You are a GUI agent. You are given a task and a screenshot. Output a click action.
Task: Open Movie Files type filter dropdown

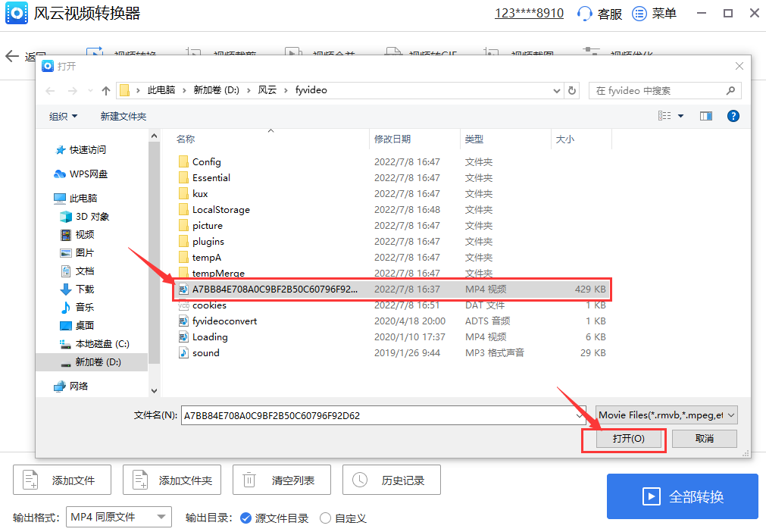coord(666,415)
